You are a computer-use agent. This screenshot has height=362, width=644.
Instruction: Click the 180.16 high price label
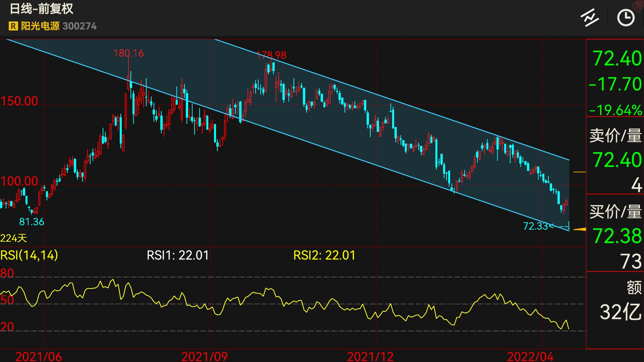[128, 53]
